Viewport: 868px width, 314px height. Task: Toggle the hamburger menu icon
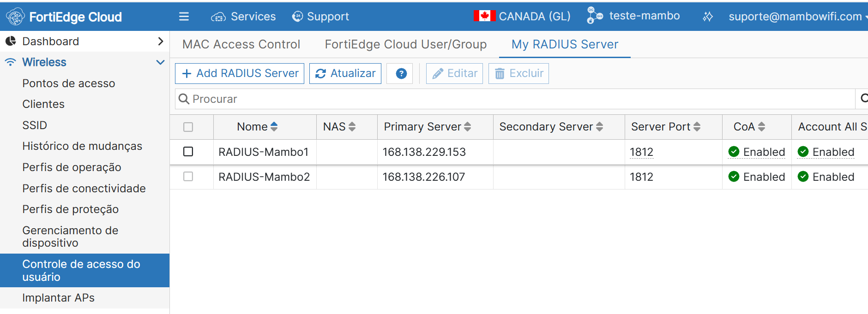click(x=184, y=17)
